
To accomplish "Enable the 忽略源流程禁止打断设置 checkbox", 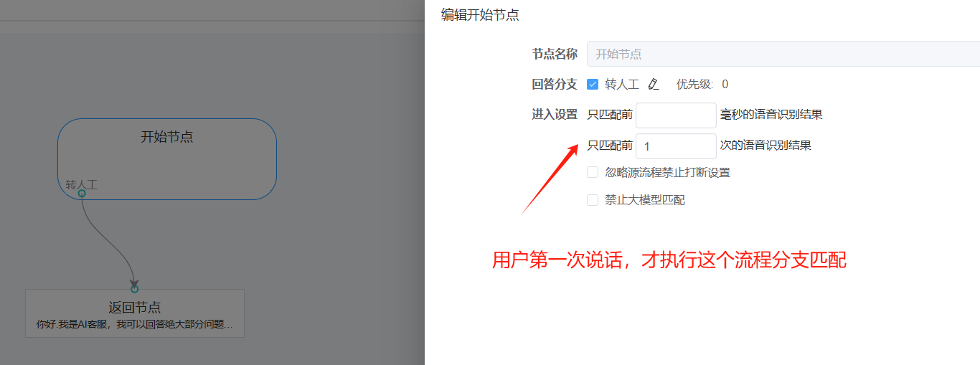I will click(x=593, y=172).
